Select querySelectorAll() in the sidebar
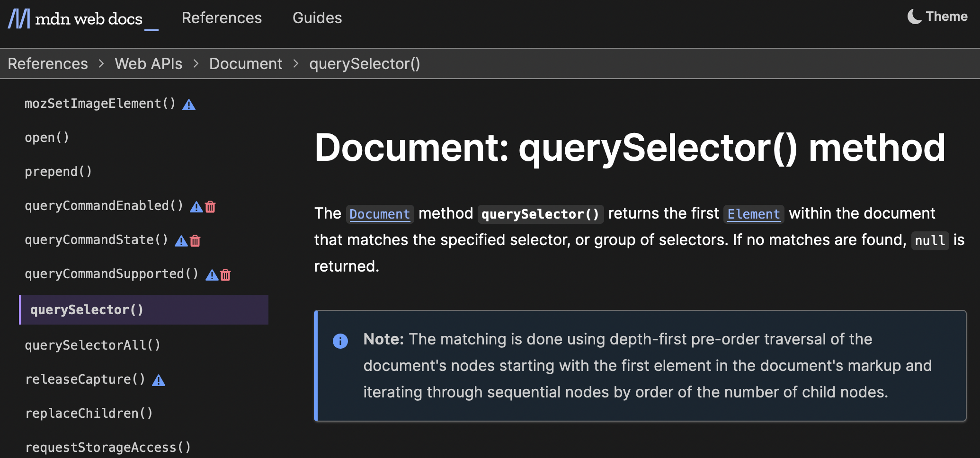The image size is (980, 458). tap(93, 345)
